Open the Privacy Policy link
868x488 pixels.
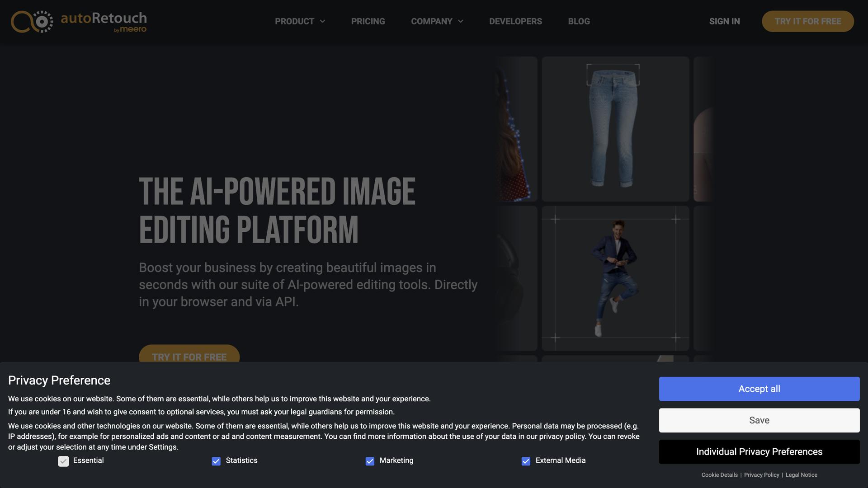[x=761, y=475]
